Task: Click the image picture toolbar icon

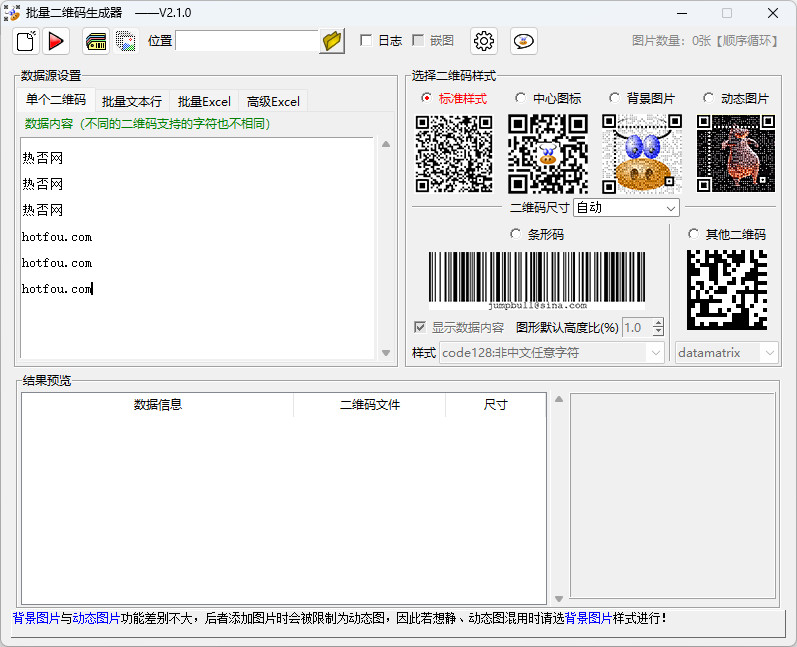Action: 126,41
